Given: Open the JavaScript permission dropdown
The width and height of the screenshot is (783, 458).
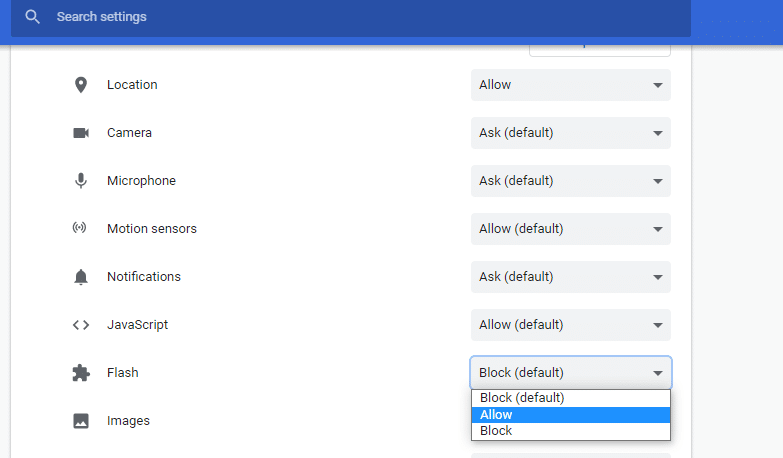Looking at the screenshot, I should (570, 325).
